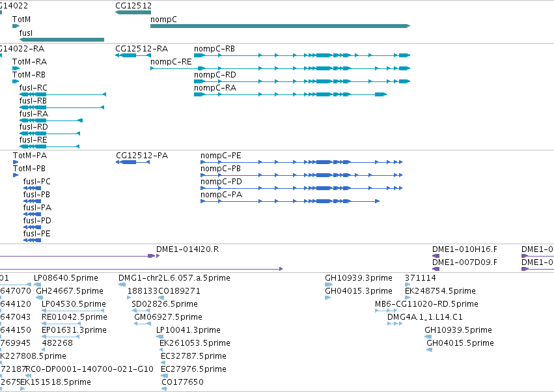Select protein nompC-PE
The image size is (554, 392).
coord(301,162)
